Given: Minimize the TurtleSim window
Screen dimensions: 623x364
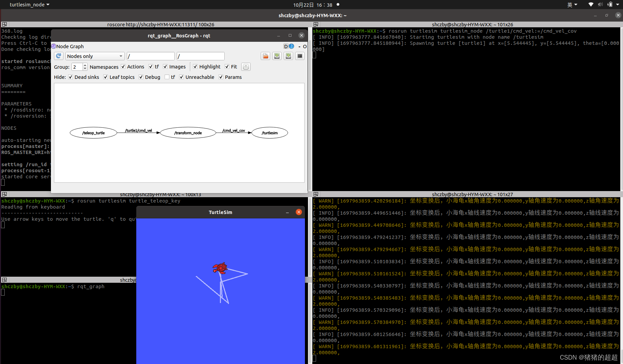Looking at the screenshot, I should (x=287, y=212).
